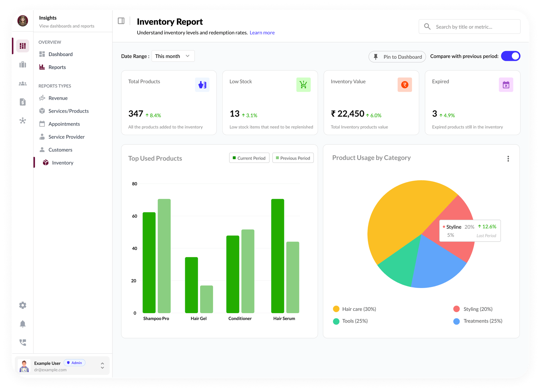This screenshot has width=541, height=392.
Task: Click the Hair care color swatch in legend
Action: pyautogui.click(x=336, y=309)
